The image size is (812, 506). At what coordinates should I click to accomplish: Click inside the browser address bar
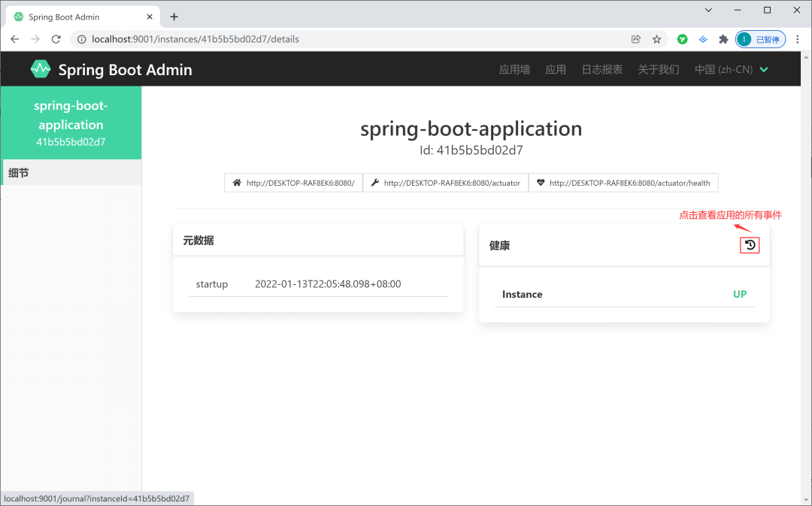click(x=226, y=39)
